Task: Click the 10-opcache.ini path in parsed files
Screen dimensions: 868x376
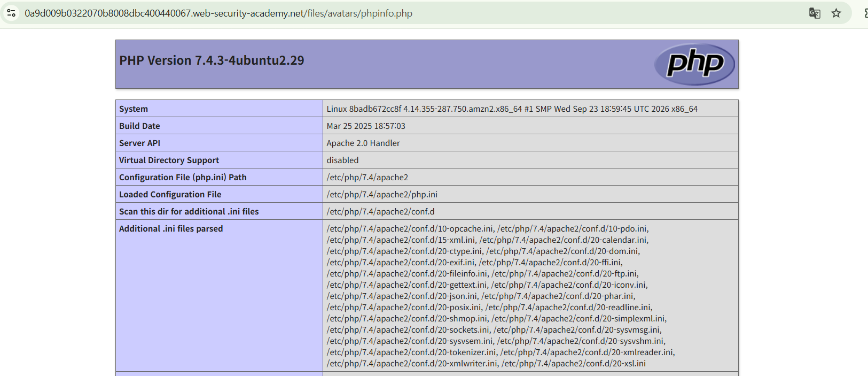Action: click(x=410, y=228)
